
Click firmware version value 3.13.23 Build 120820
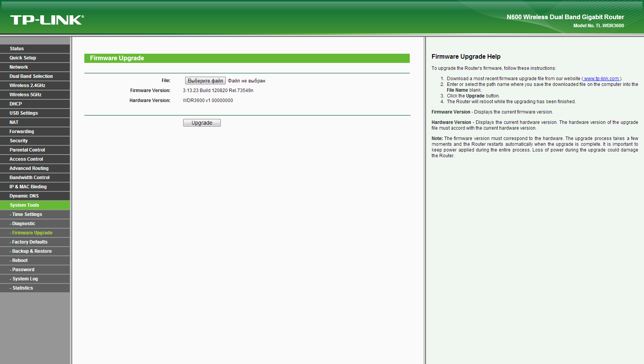coord(218,91)
